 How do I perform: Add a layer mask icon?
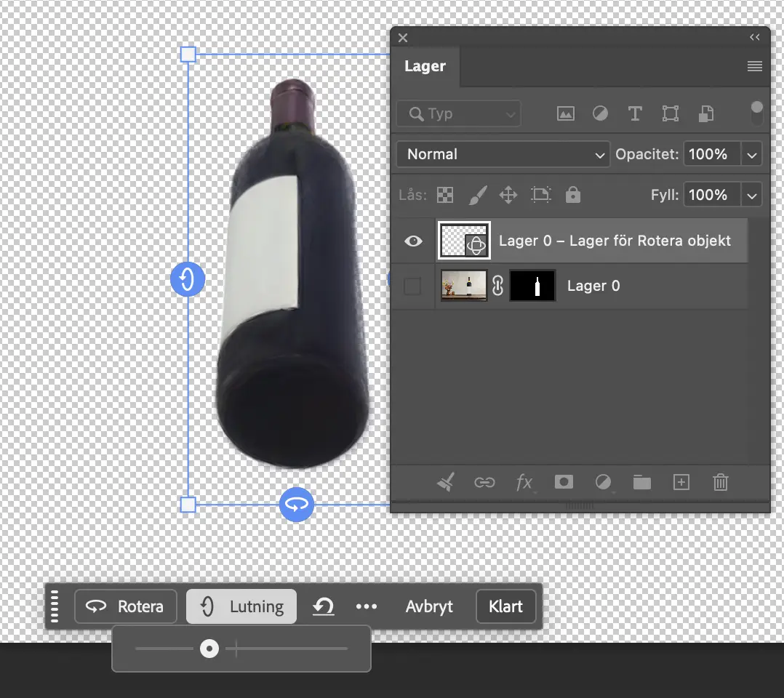(x=564, y=482)
